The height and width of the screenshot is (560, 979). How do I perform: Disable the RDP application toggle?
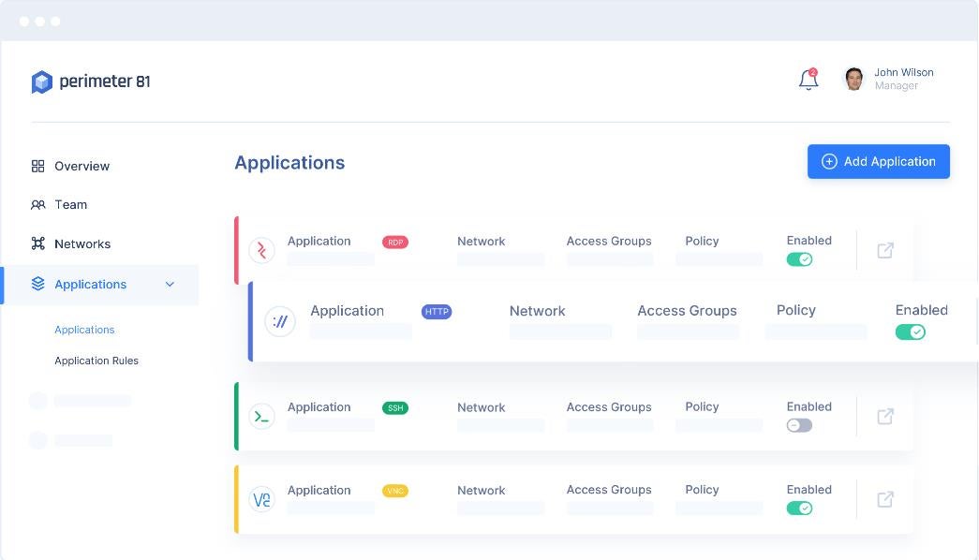[799, 259]
